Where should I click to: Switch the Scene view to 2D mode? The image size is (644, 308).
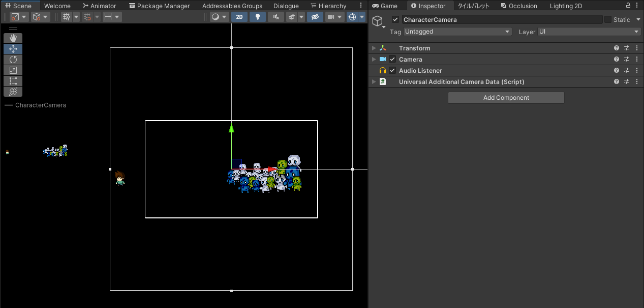click(x=239, y=16)
